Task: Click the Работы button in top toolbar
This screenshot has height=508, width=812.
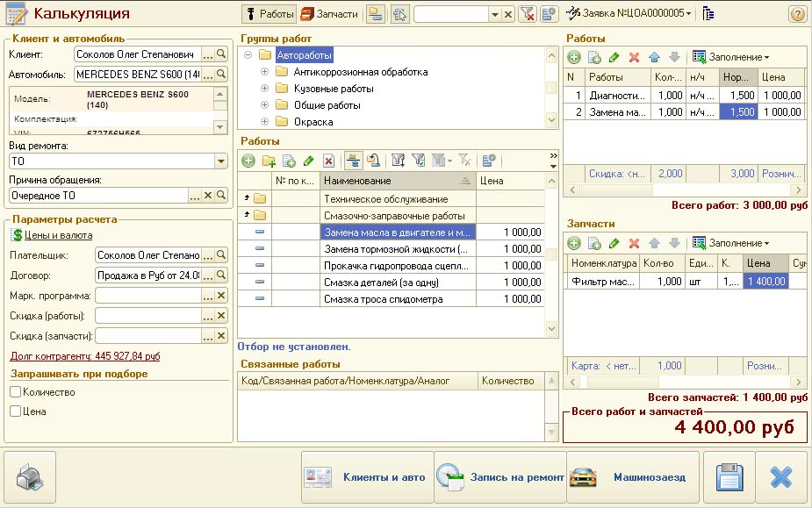Action: tap(269, 14)
